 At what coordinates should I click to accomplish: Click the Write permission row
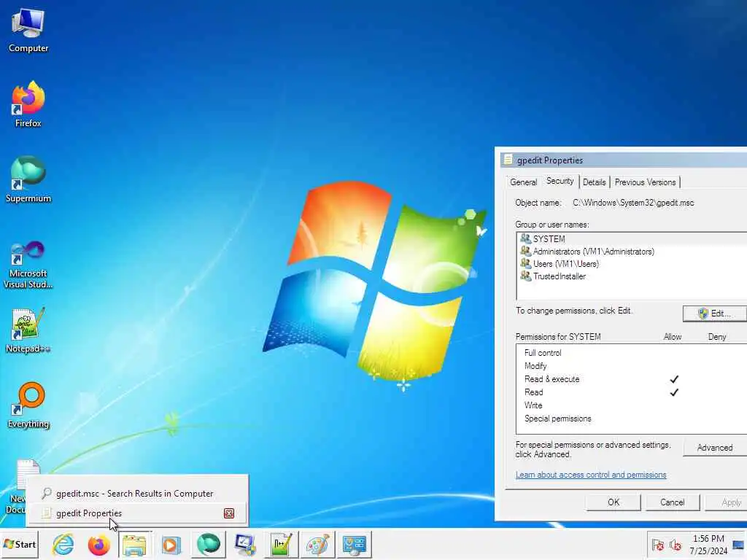pos(632,405)
